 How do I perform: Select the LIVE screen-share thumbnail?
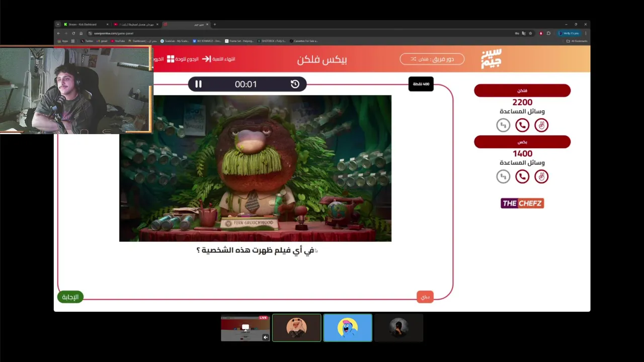[x=246, y=328]
